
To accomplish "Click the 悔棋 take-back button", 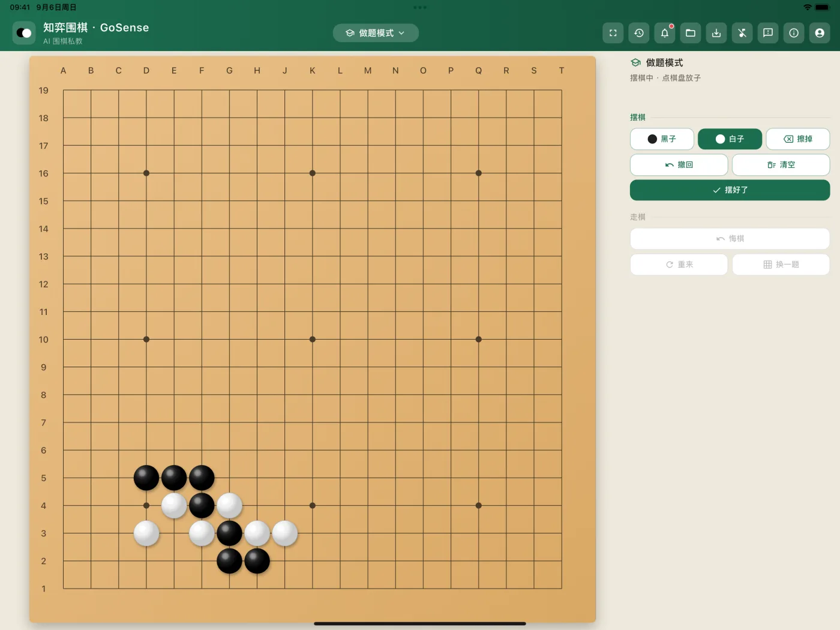I will click(730, 239).
